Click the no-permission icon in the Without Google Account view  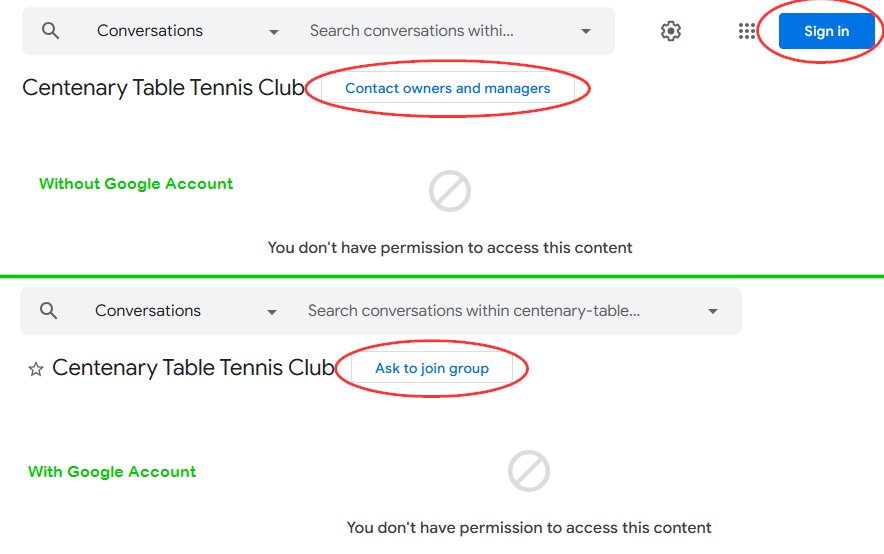tap(450, 191)
